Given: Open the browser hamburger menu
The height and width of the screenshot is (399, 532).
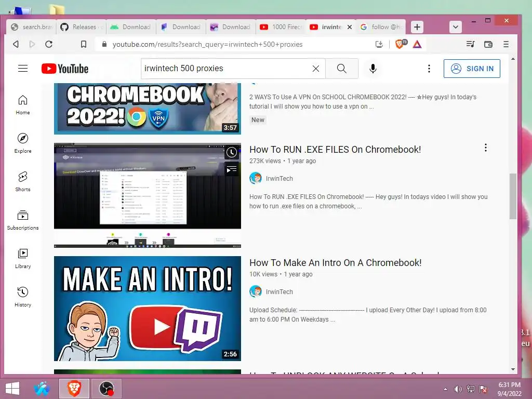Looking at the screenshot, I should coord(506,44).
